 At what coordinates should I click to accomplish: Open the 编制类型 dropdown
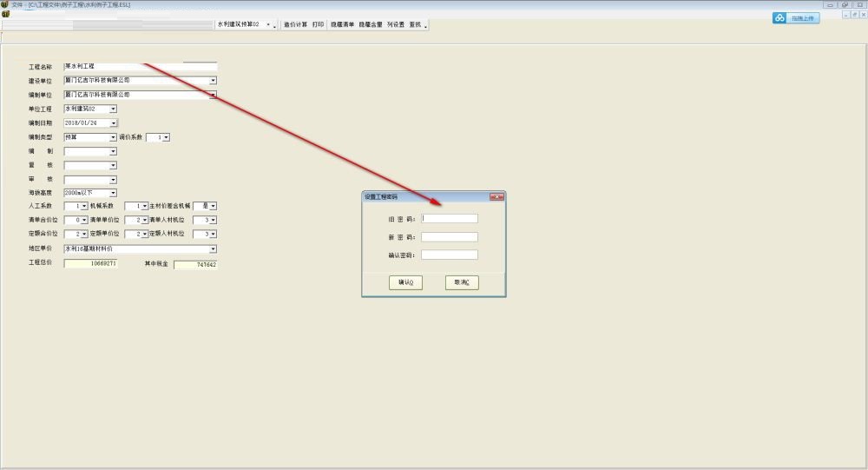(x=113, y=137)
